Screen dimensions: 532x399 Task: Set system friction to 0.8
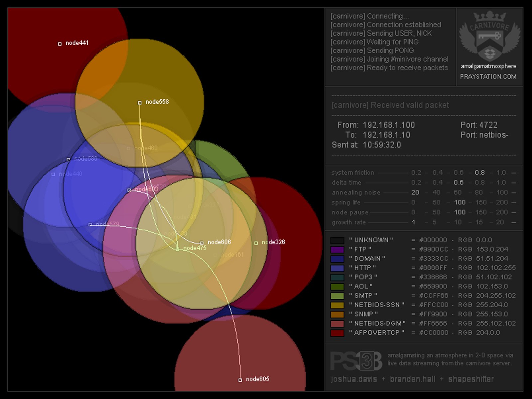point(479,172)
